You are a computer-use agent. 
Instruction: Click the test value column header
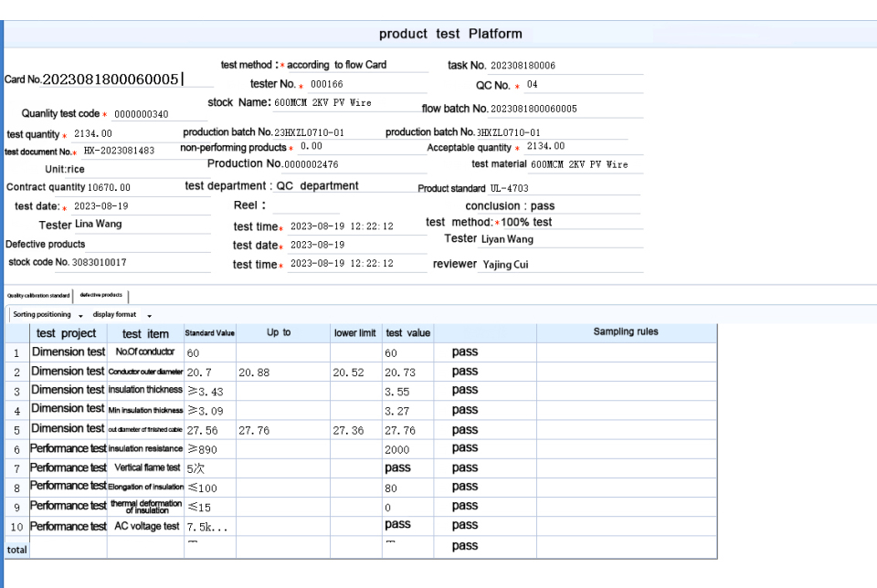[x=407, y=333]
